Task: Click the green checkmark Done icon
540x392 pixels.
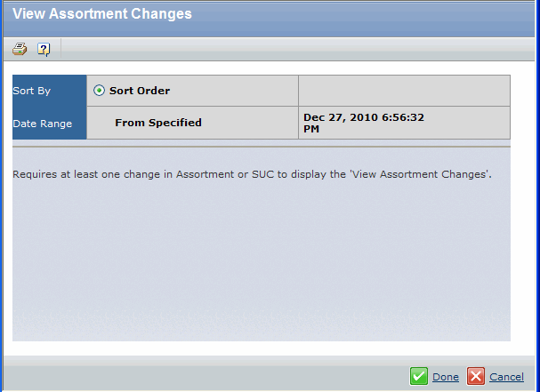Action: click(419, 376)
